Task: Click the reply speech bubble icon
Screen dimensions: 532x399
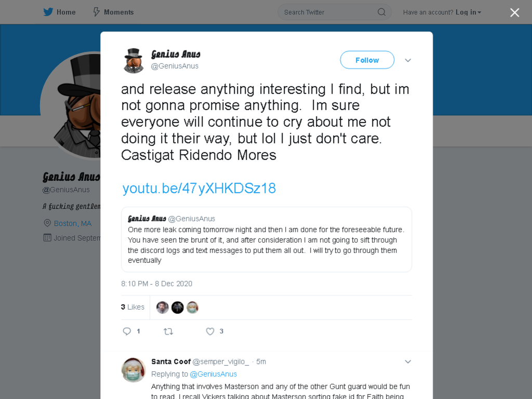Action: coord(127,331)
